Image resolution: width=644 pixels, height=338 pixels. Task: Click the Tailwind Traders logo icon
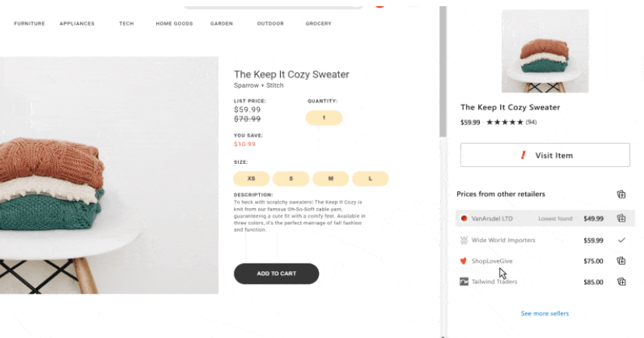click(x=464, y=281)
